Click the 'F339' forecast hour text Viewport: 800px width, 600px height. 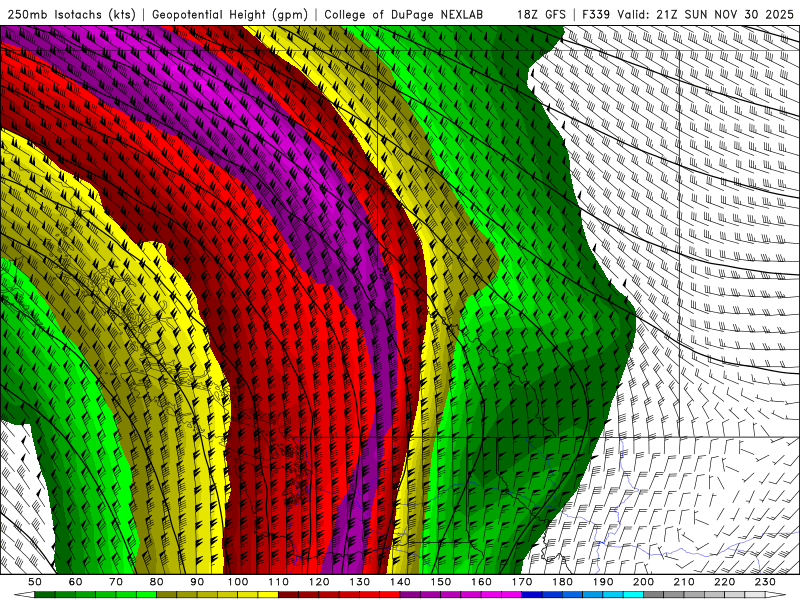point(597,14)
